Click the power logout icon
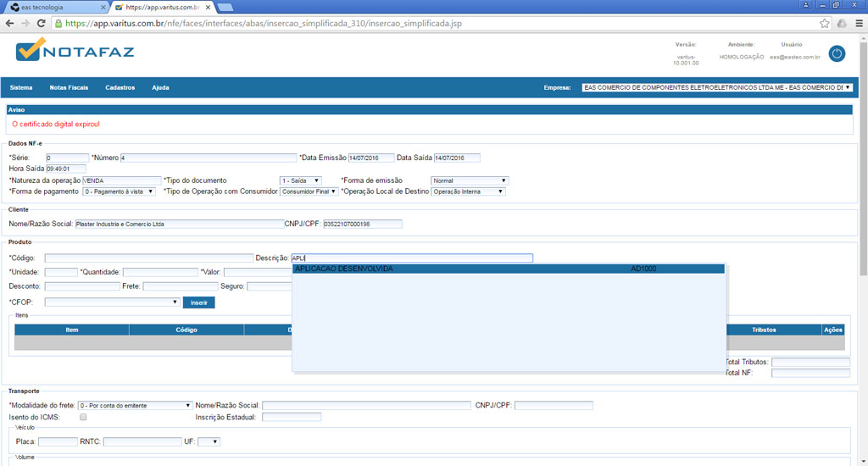This screenshot has width=868, height=466. pos(837,53)
